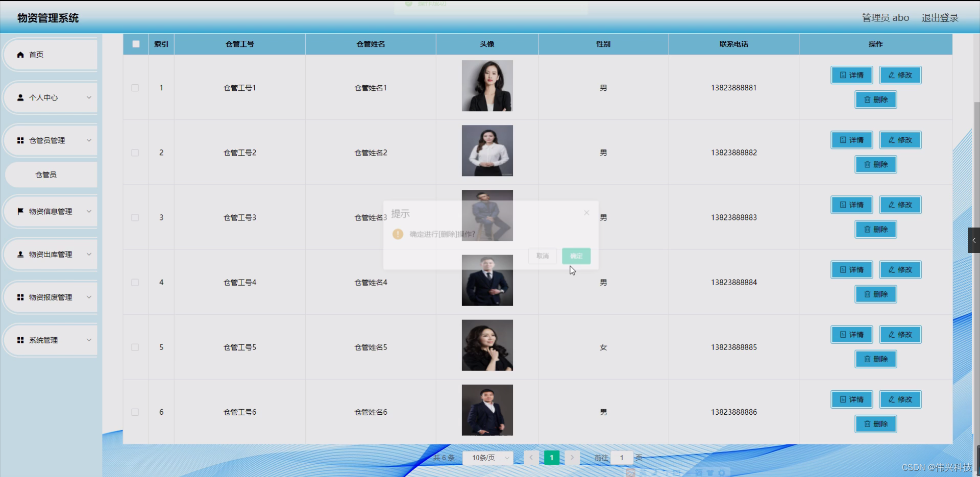Click the page number input near 前往
Screen dimensions: 980x477
622,458
